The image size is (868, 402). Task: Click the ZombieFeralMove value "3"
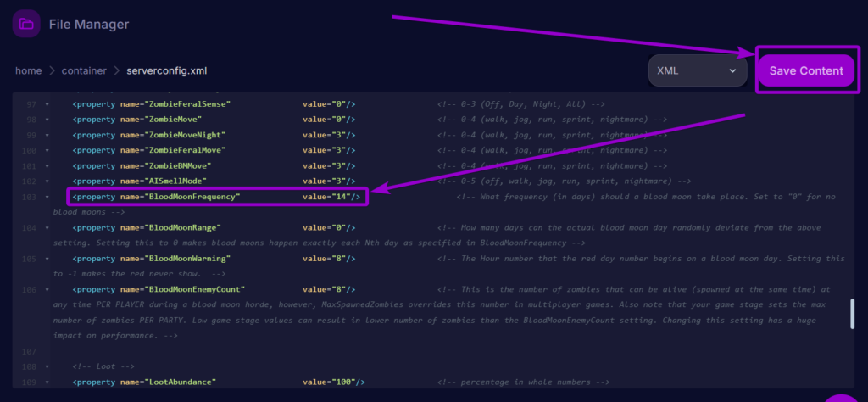(x=339, y=151)
